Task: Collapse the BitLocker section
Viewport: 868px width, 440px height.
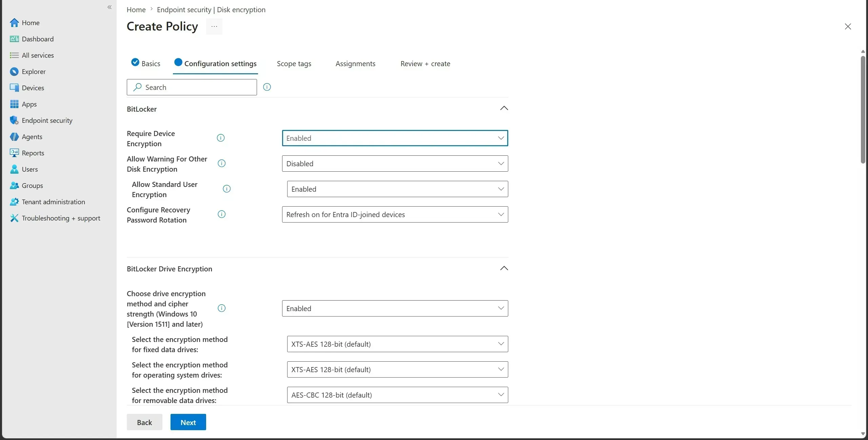Action: click(504, 109)
